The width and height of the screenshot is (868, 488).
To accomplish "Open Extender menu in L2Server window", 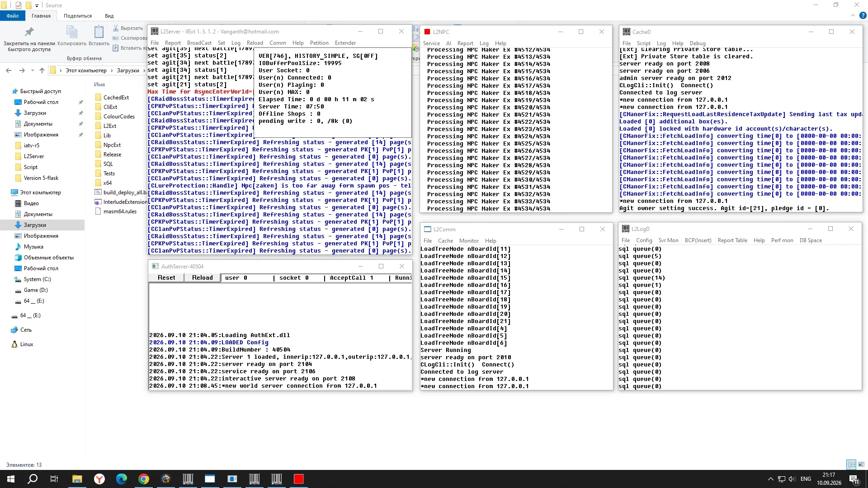I will [x=345, y=43].
